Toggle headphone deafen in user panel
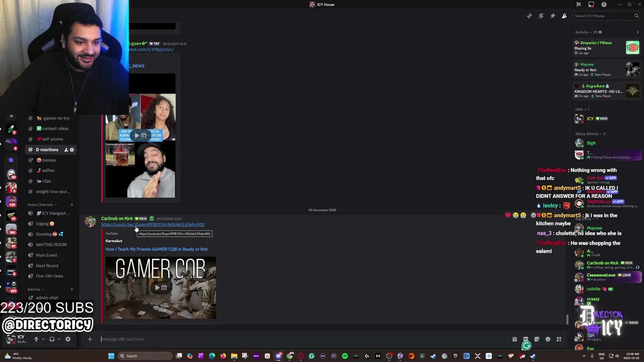Screen dimensions: 644x362 tap(52, 339)
